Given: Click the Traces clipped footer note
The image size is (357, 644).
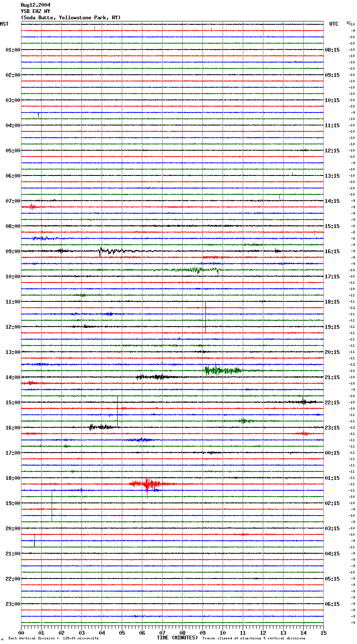Looking at the screenshot, I should click(x=254, y=639).
